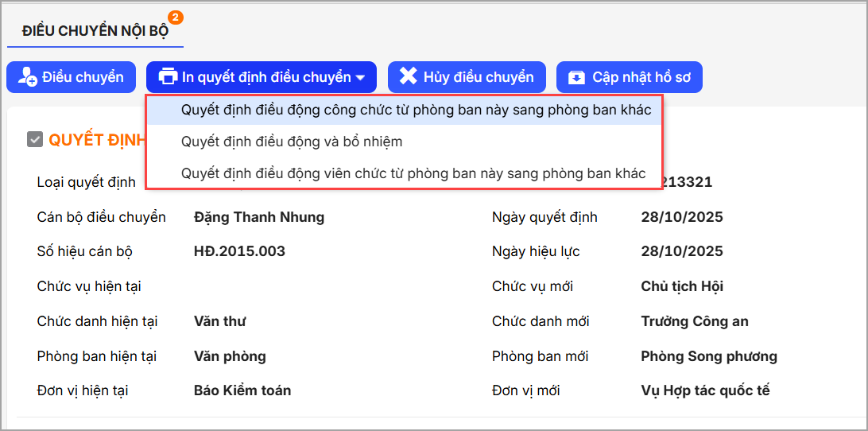868x431 pixels.
Task: Open the ĐIỀU CHUYỂN NỘI BỘ tab
Action: coord(95,31)
